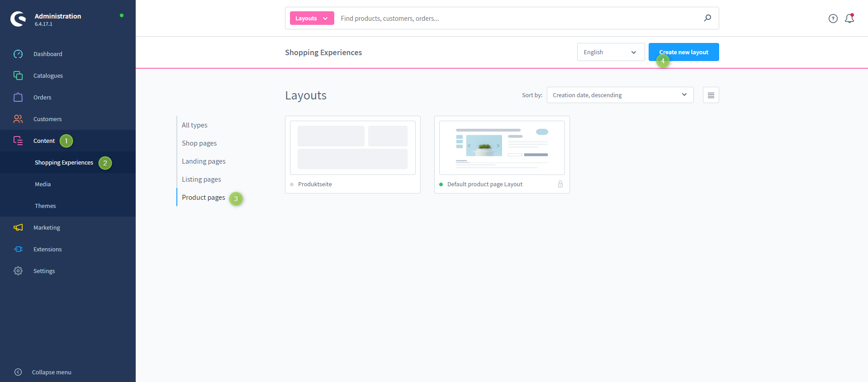Select the Content menu item

click(44, 141)
